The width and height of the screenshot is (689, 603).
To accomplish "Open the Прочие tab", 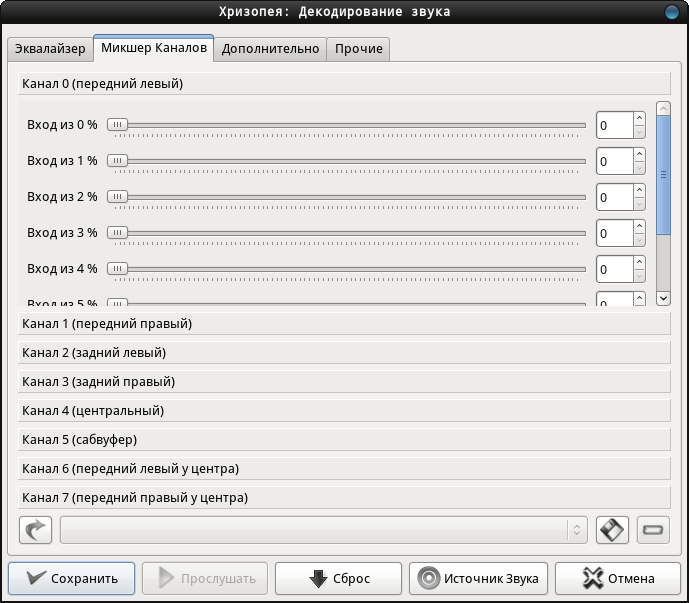I will point(359,49).
